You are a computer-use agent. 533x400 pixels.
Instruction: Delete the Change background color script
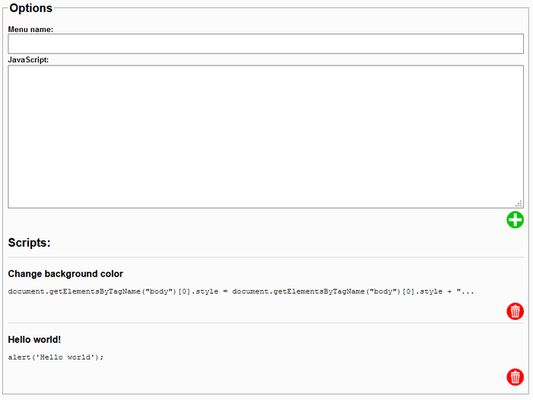[x=515, y=311]
